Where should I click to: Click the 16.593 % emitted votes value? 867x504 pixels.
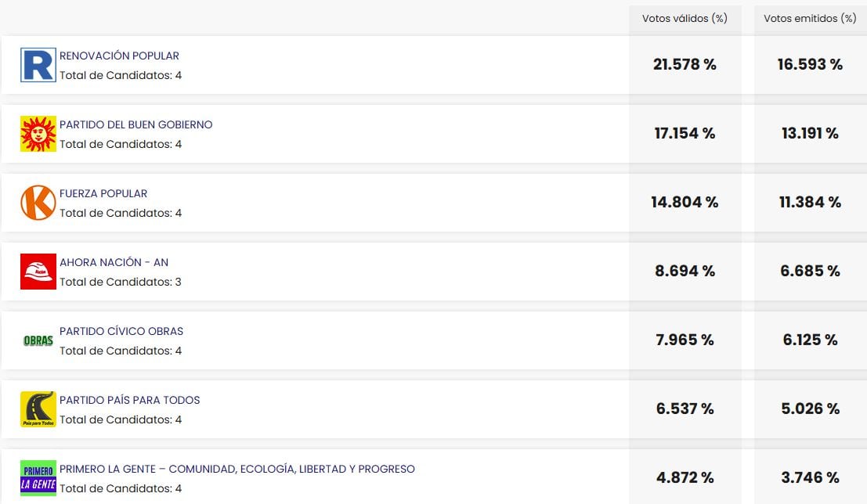point(811,66)
